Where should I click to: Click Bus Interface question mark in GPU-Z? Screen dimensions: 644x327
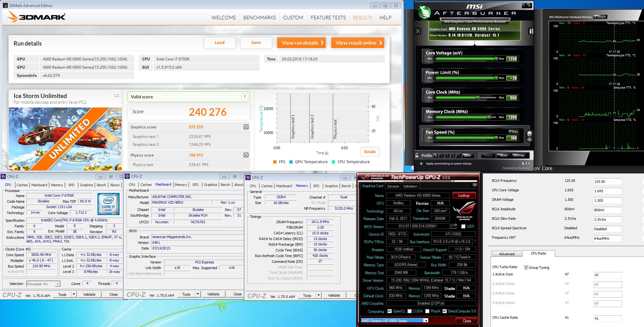(x=475, y=242)
